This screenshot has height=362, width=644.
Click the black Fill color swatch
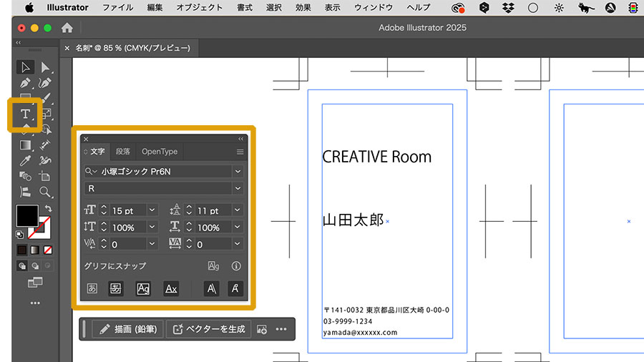(27, 215)
